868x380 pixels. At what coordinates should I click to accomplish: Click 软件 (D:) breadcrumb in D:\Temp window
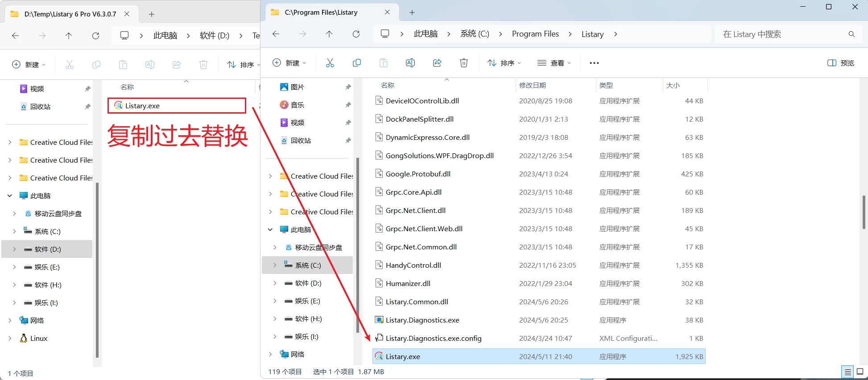(215, 36)
